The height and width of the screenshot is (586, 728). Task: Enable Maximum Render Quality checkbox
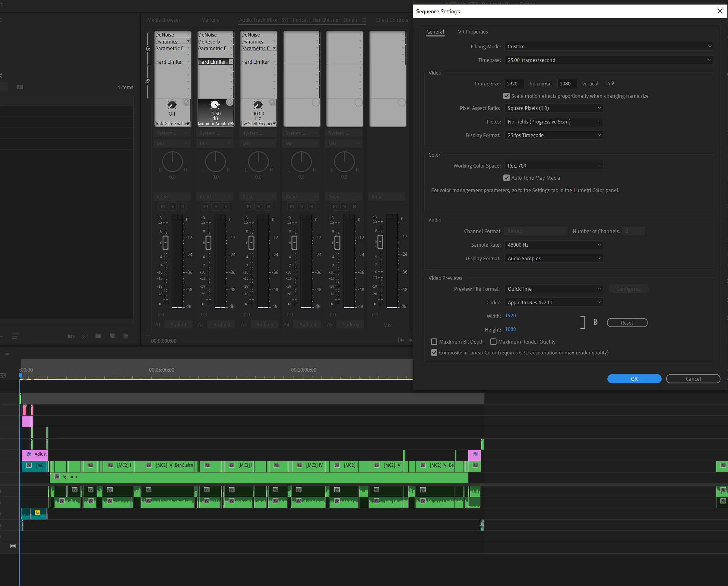point(493,342)
